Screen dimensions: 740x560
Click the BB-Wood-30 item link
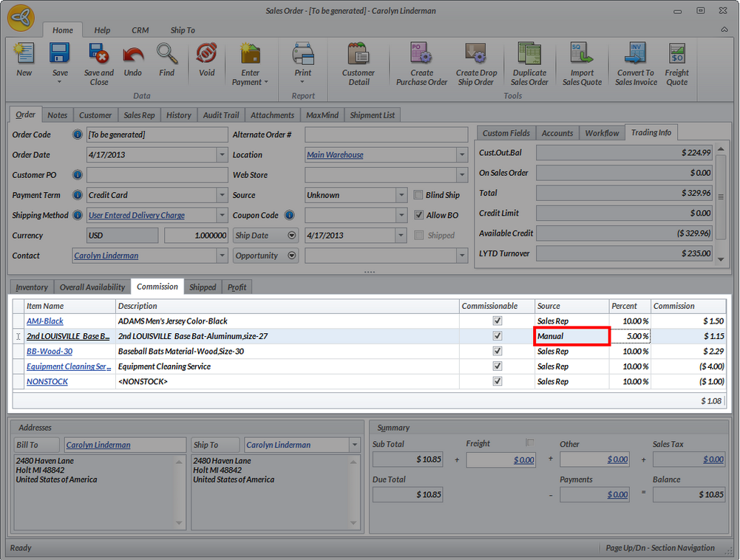50,352
